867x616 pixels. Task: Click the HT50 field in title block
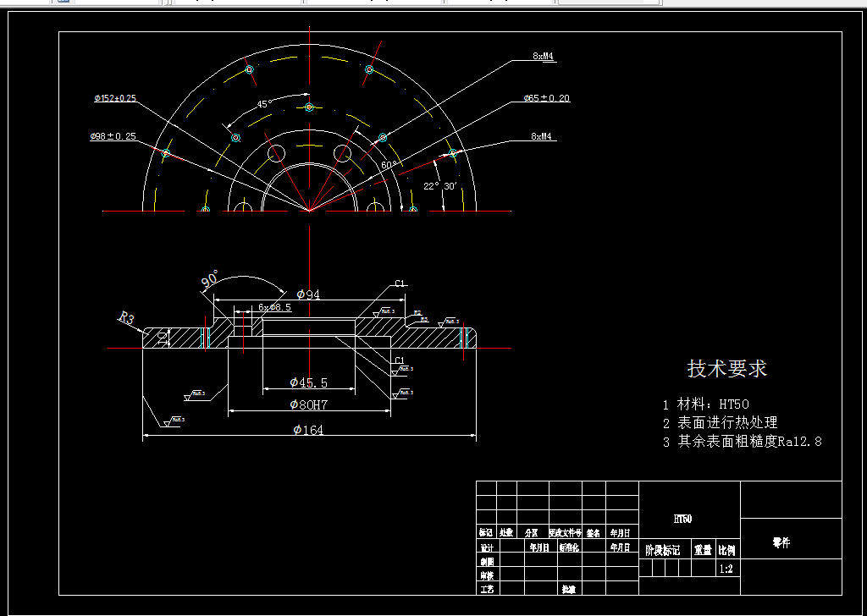click(682, 517)
